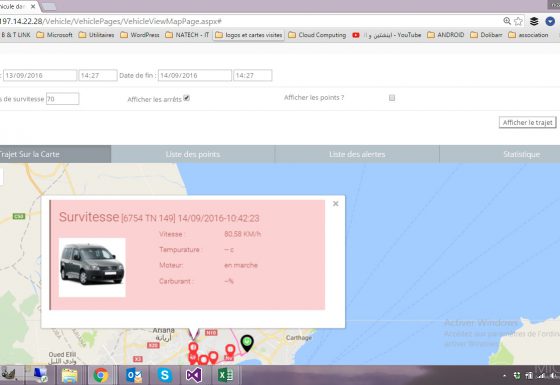The width and height of the screenshot is (560, 385).
Task: Uncheck the Afficher les arrêts checkbox
Action: click(x=186, y=98)
